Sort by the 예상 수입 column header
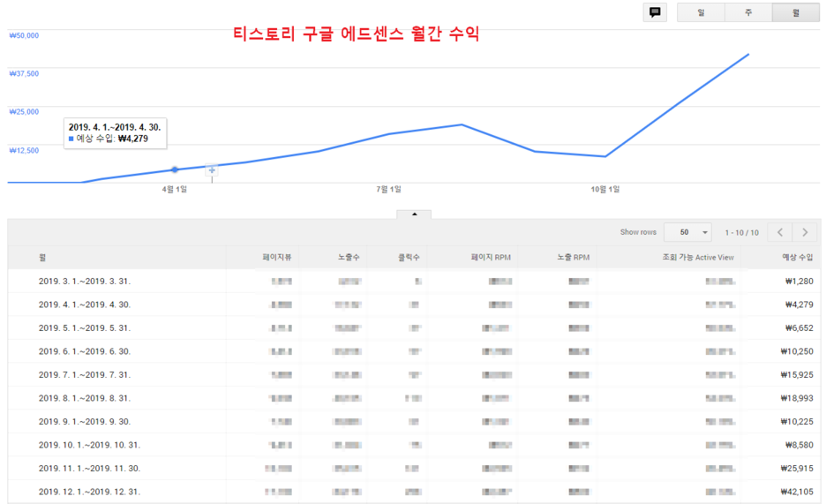826x504 pixels. coord(798,257)
